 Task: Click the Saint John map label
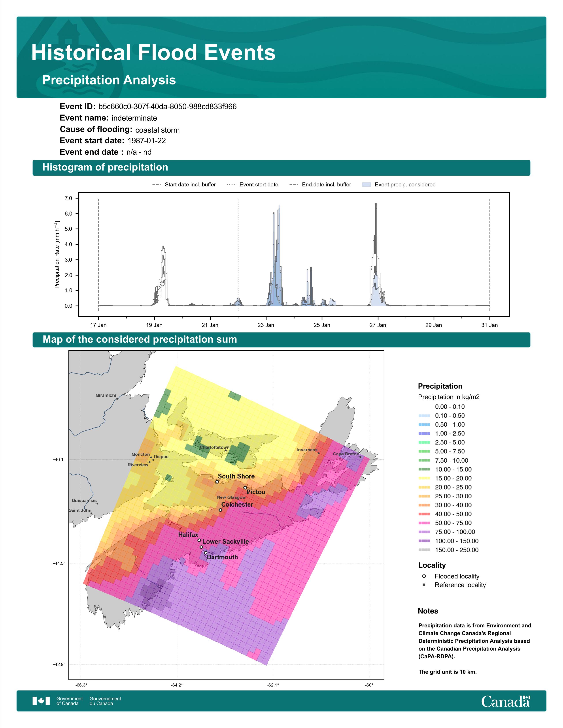tap(80, 510)
